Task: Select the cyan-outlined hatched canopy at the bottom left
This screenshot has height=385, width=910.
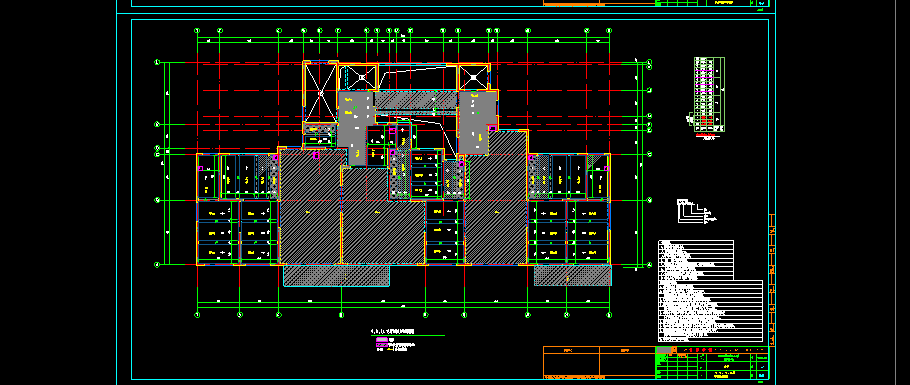Action: pos(336,275)
